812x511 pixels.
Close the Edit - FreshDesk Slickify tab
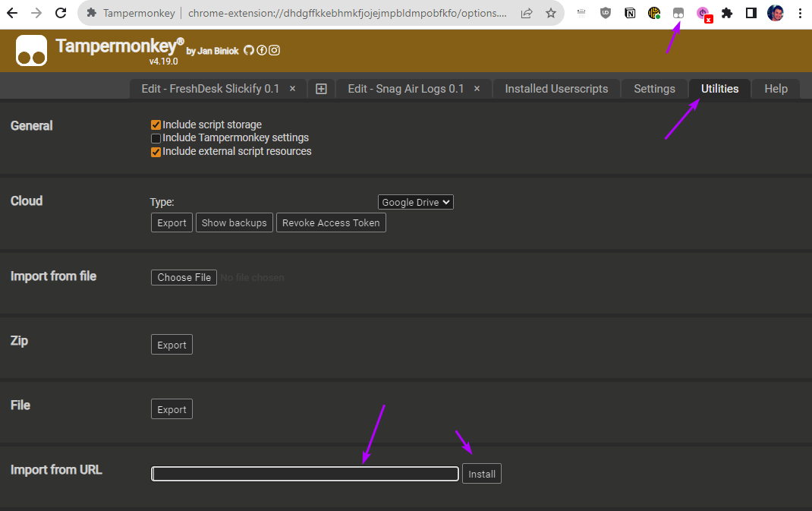292,89
